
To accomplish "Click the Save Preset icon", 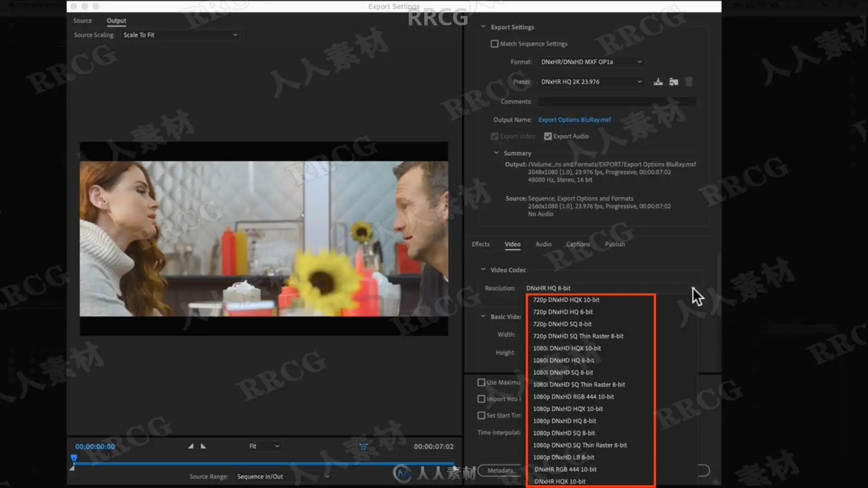I will 658,82.
